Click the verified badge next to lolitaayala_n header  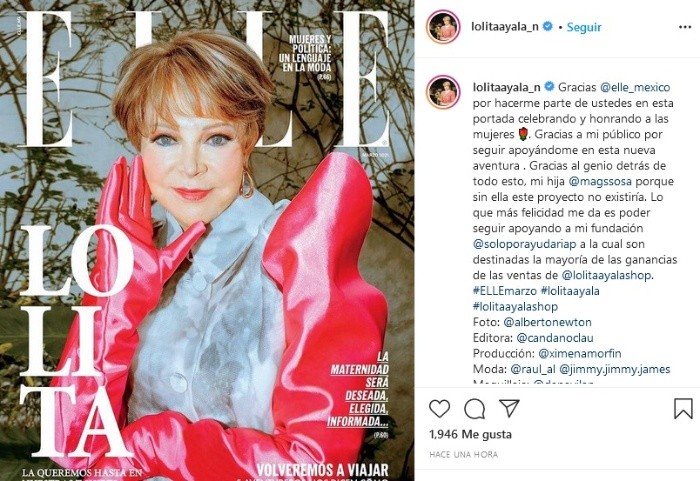[x=547, y=27]
